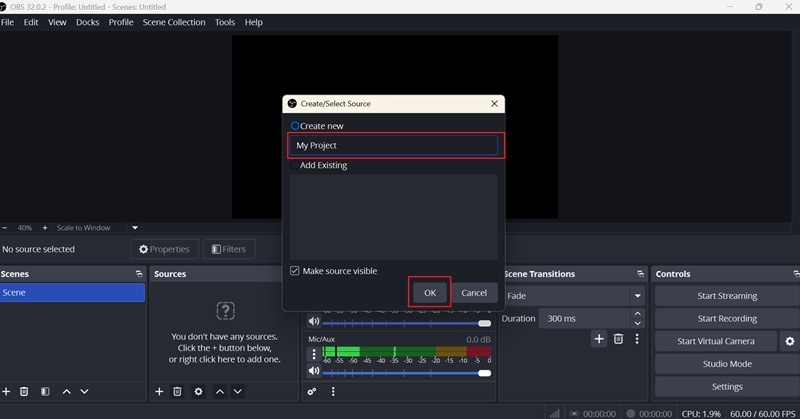Confirm dialog with OK button
Image resolution: width=800 pixels, height=419 pixels.
pos(430,293)
